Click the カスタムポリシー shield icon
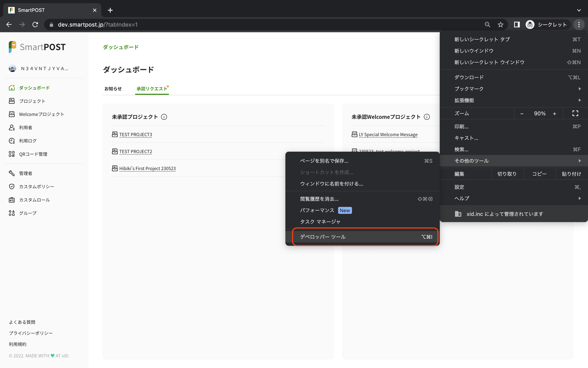Image resolution: width=588 pixels, height=368 pixels. [x=12, y=186]
